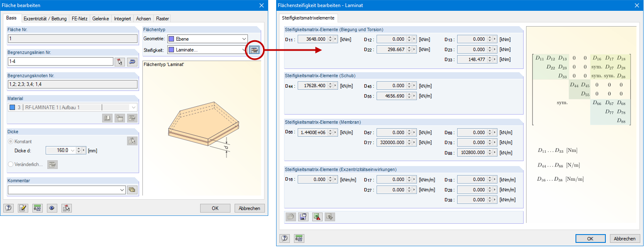
Task: Click the Begrenzungslinien Nr. input field
Action: pos(61,61)
